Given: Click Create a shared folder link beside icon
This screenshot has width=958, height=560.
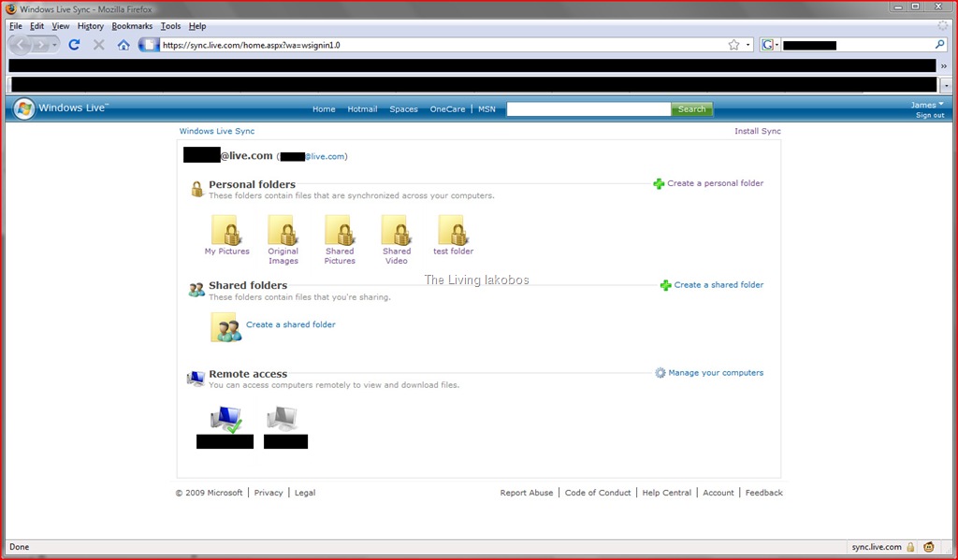Looking at the screenshot, I should pos(291,324).
